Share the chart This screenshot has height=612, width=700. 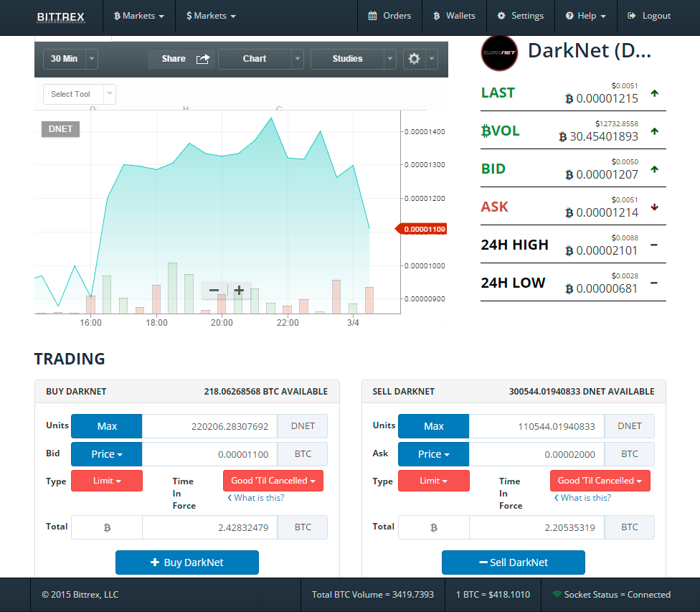coord(181,59)
